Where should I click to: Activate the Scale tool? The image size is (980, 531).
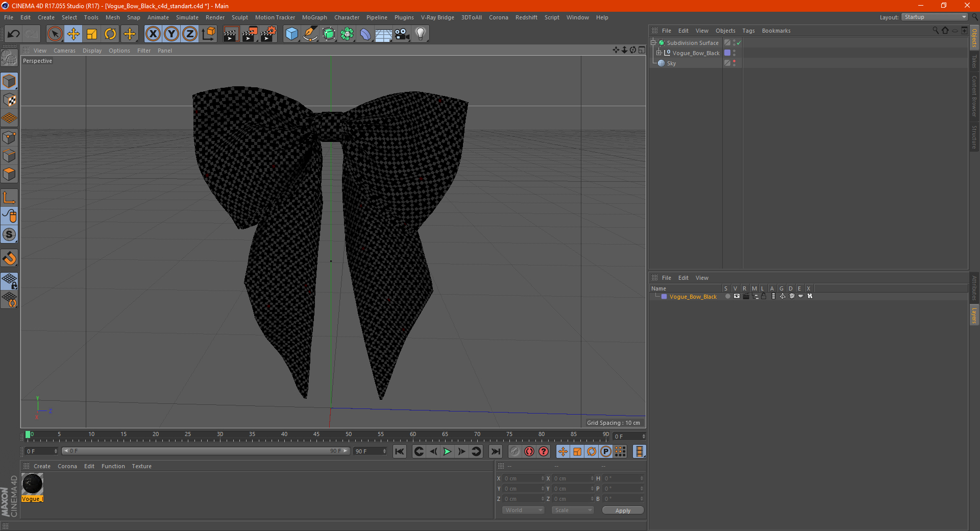[x=92, y=34]
